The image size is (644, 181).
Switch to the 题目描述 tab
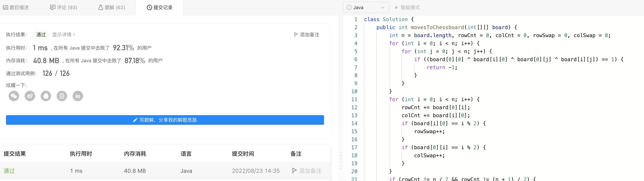click(x=16, y=8)
